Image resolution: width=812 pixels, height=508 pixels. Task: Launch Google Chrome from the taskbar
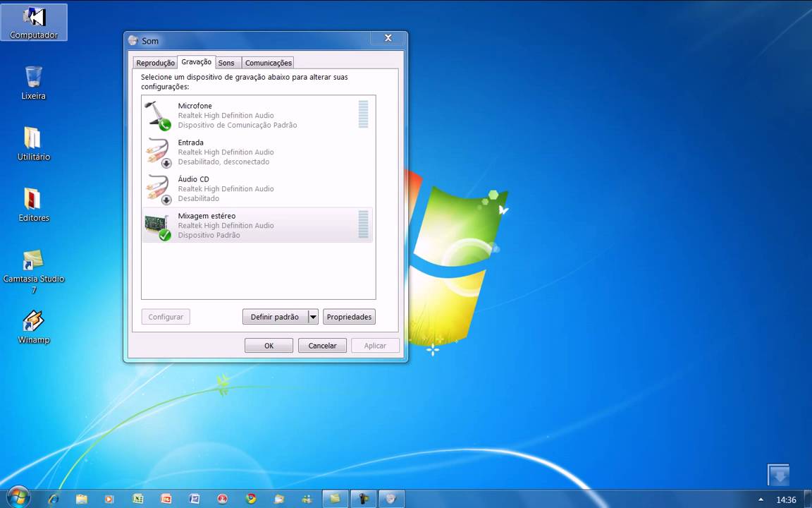tap(251, 499)
